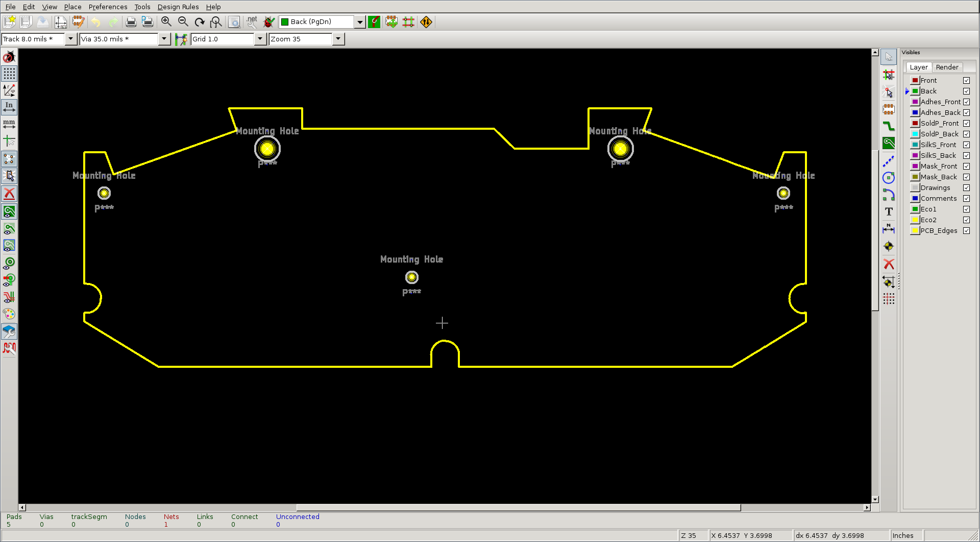The height and width of the screenshot is (542, 980).
Task: Select the Add Text tool
Action: click(x=889, y=211)
